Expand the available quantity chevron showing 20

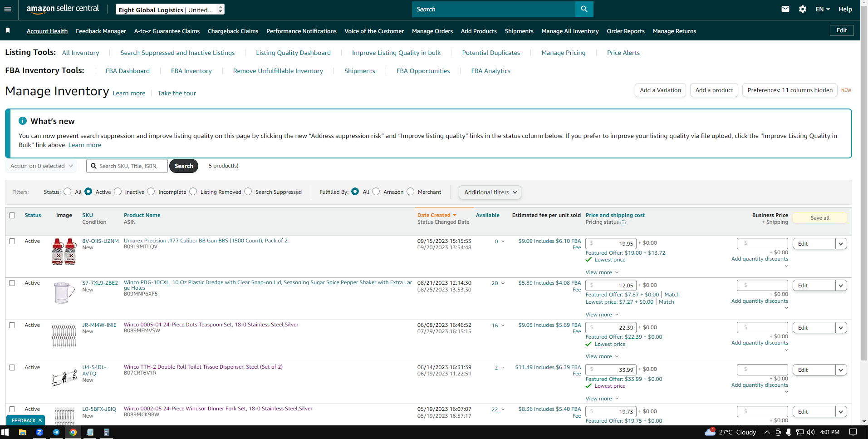tap(503, 283)
